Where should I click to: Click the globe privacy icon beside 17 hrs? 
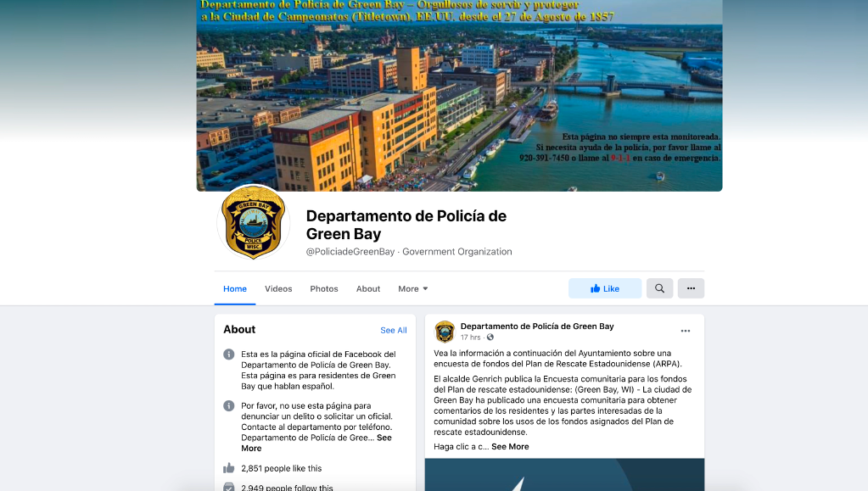[x=489, y=337]
